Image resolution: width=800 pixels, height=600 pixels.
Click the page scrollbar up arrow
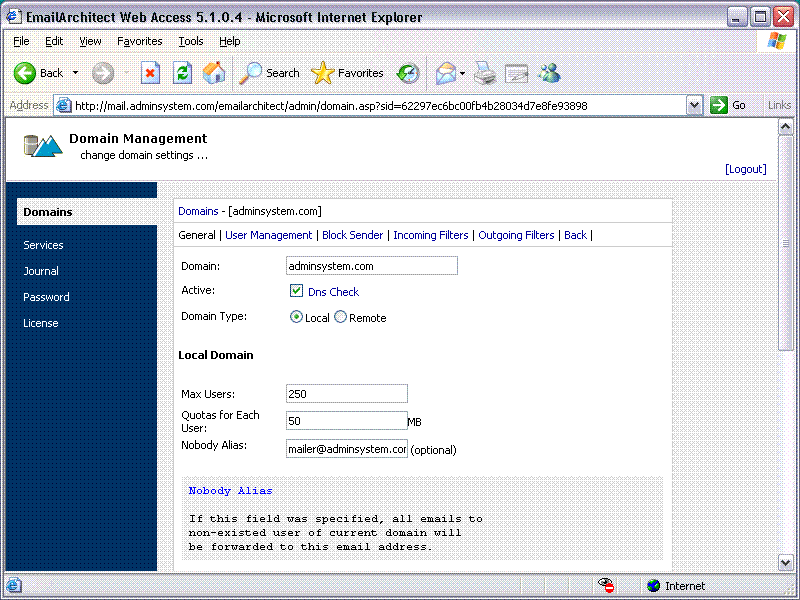(786, 127)
